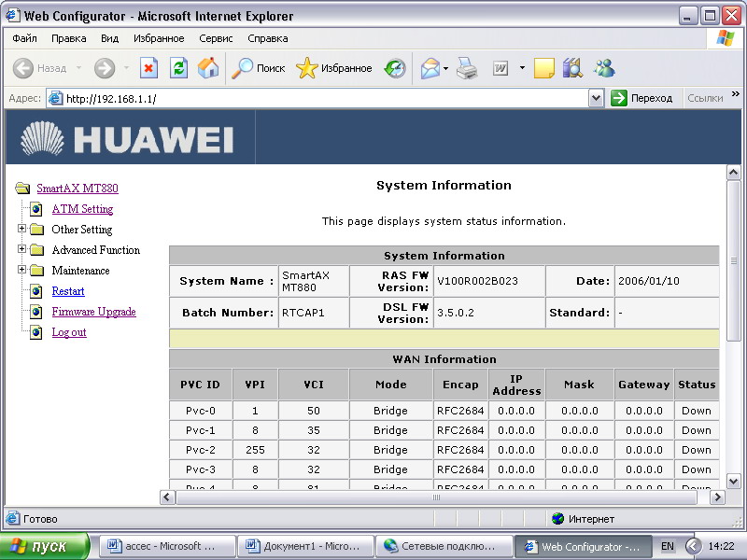
Task: Open the Файл menu
Action: tap(25, 38)
